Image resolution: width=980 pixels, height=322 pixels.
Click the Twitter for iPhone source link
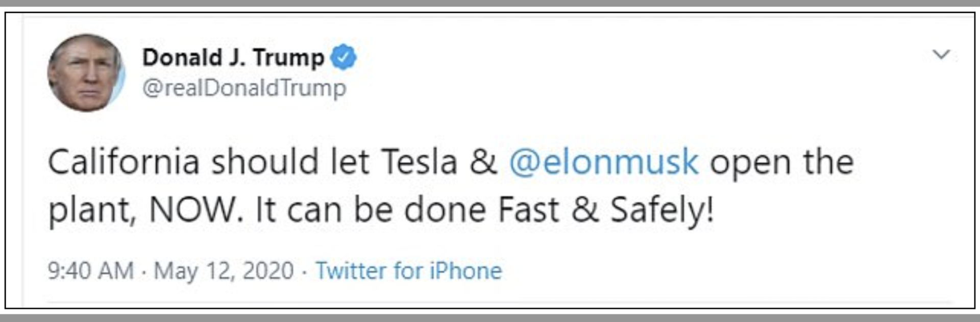408,270
